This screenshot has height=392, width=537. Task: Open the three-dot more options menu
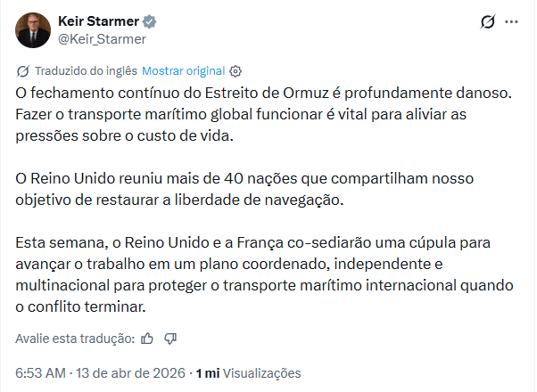coord(511,21)
